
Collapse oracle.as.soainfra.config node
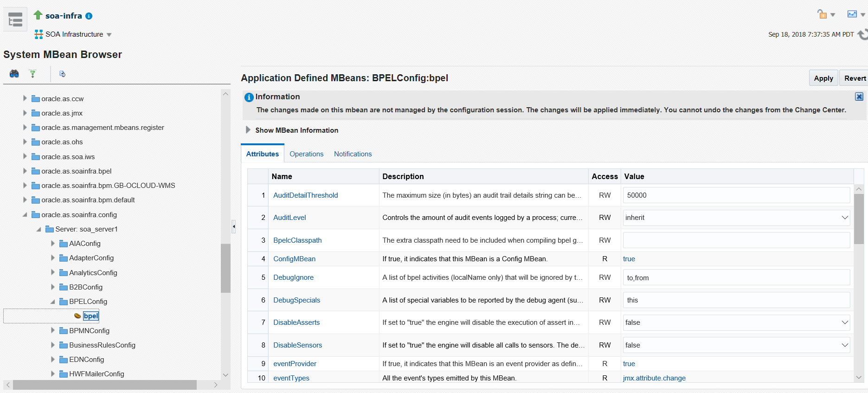[x=25, y=214]
